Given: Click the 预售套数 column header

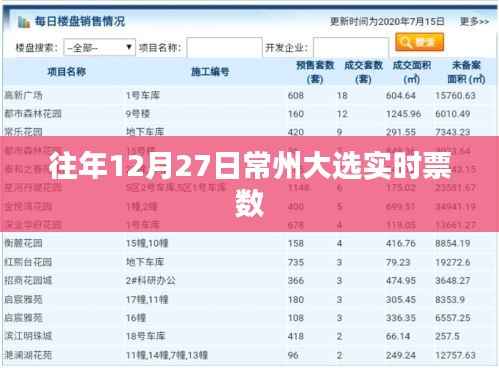Looking at the screenshot, I should (315, 72).
